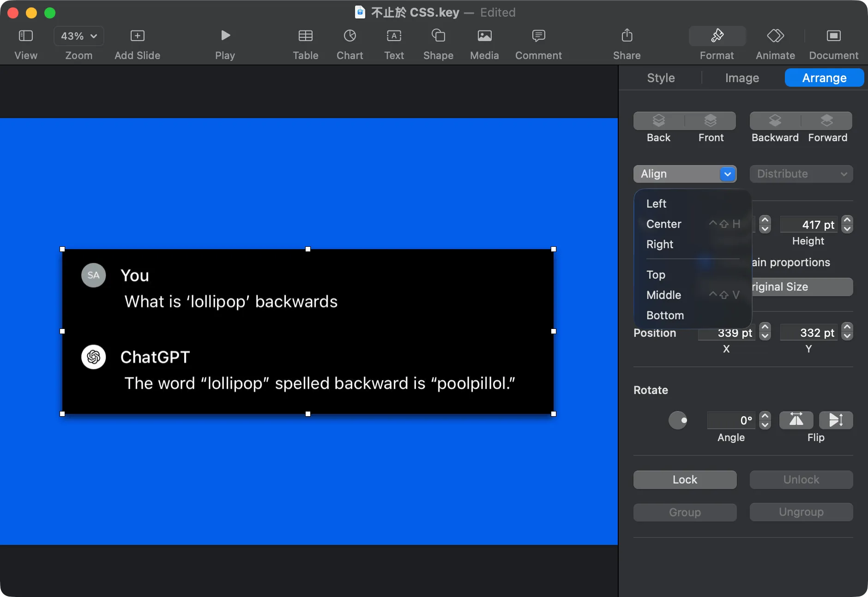
Task: Click the Table icon in toolbar
Action: point(305,36)
